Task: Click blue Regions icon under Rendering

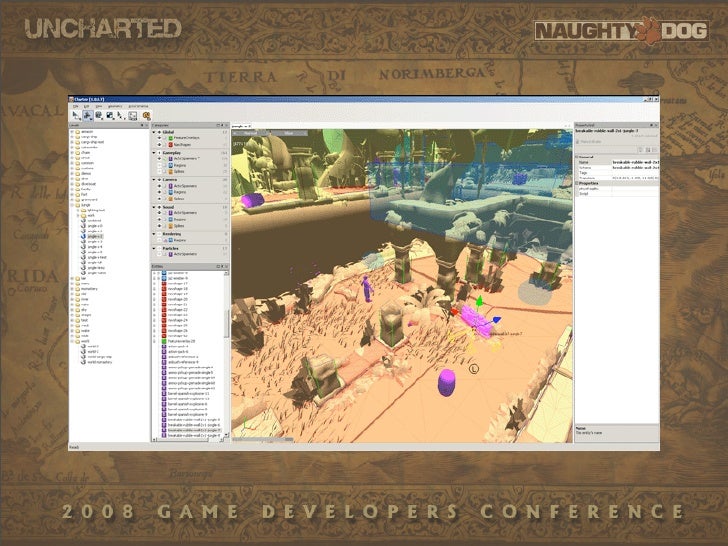Action: (x=170, y=240)
